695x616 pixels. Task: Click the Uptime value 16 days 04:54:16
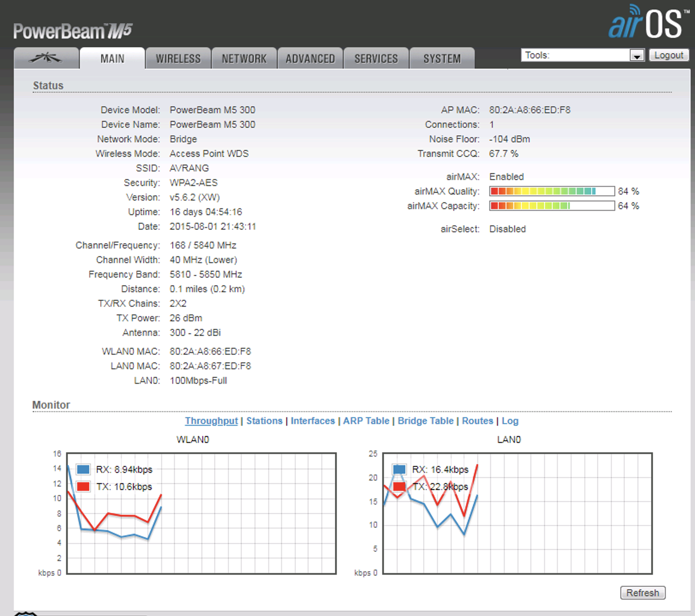coord(206,212)
